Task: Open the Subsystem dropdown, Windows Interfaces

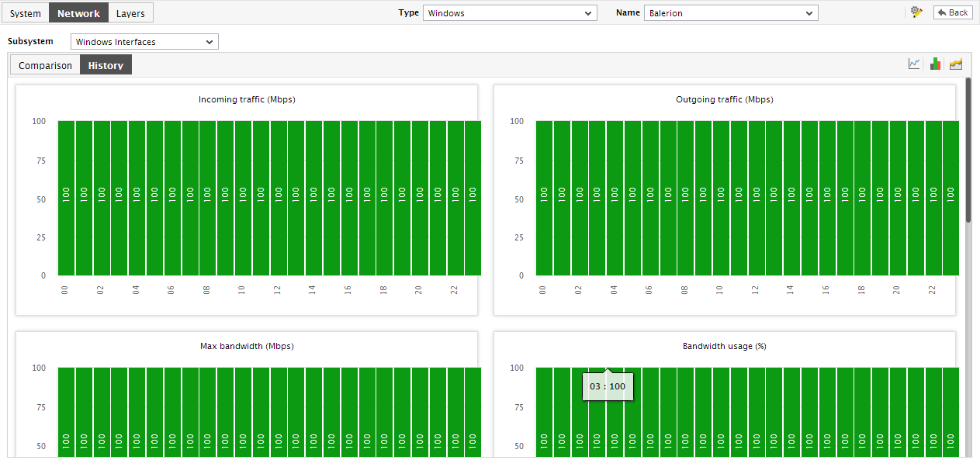Action: tap(144, 42)
